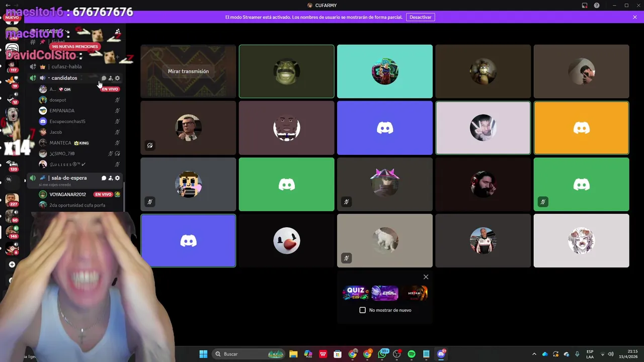Screen dimensions: 644x362
Task: Select user EMPANADA in voice list
Action: click(x=79, y=111)
